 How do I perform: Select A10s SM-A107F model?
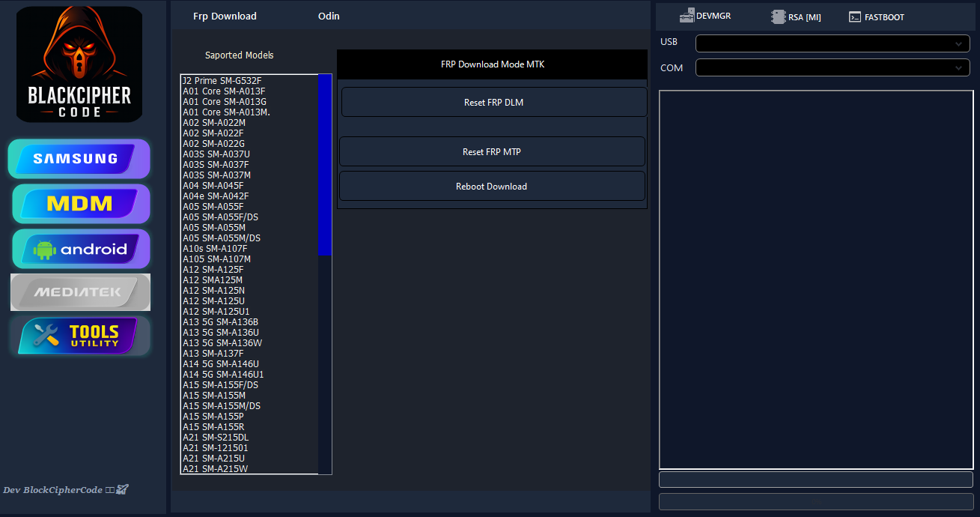(215, 248)
